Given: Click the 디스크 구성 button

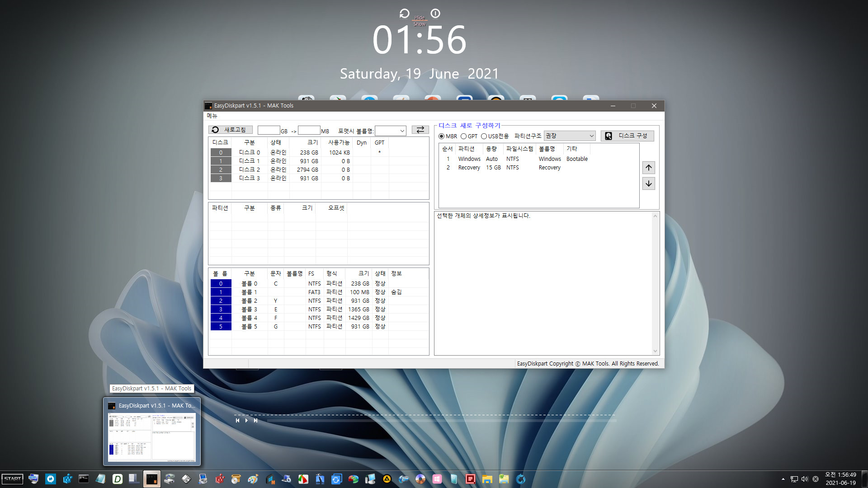Looking at the screenshot, I should click(627, 136).
